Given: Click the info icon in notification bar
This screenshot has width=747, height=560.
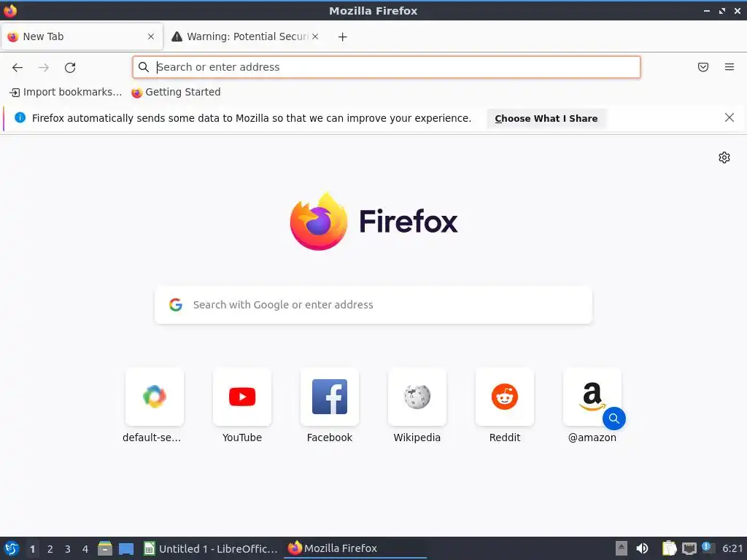Looking at the screenshot, I should click(20, 117).
